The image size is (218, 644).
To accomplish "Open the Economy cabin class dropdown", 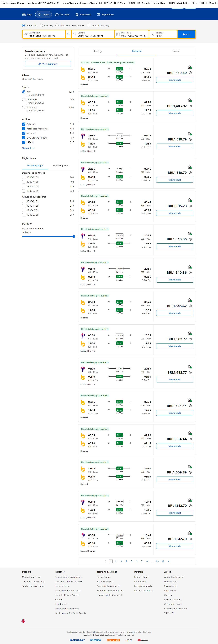I will pyautogui.click(x=78, y=26).
